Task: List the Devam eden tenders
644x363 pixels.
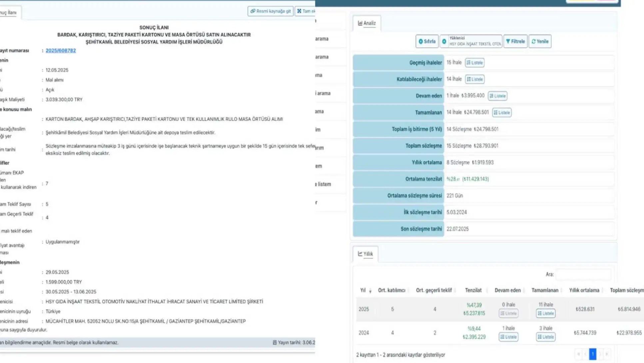Action: [x=497, y=96]
